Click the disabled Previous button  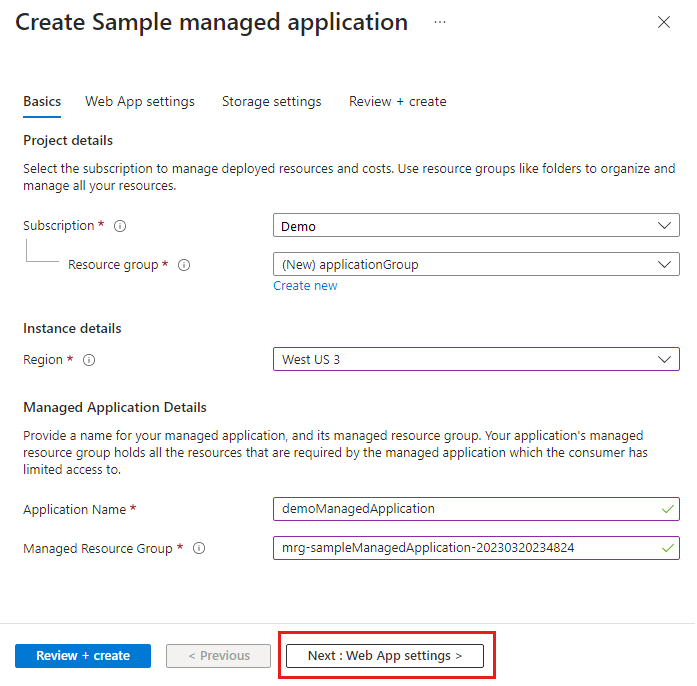[218, 656]
